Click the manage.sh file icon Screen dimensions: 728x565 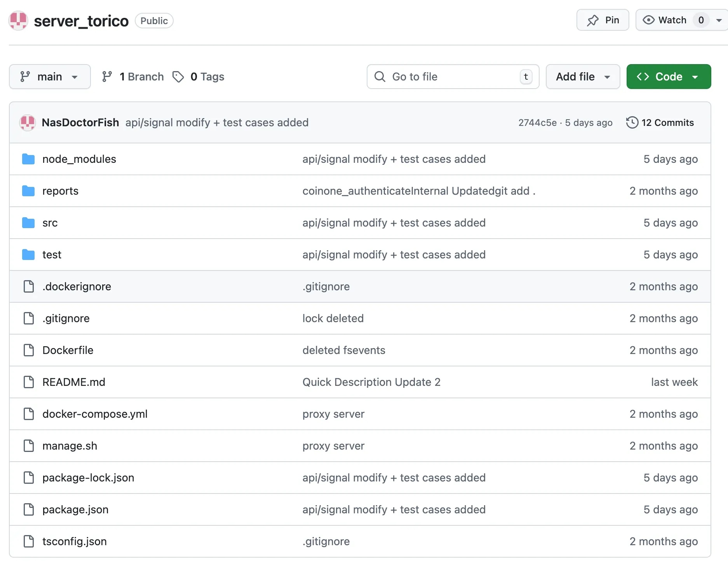coord(29,446)
